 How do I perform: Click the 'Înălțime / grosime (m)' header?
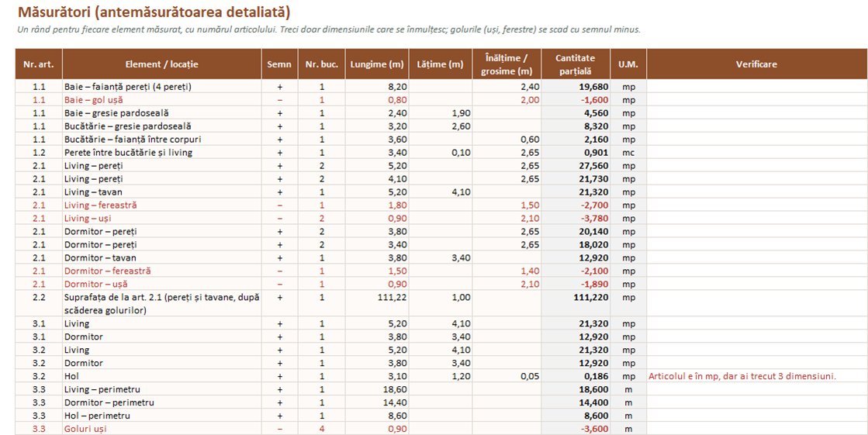(x=507, y=64)
